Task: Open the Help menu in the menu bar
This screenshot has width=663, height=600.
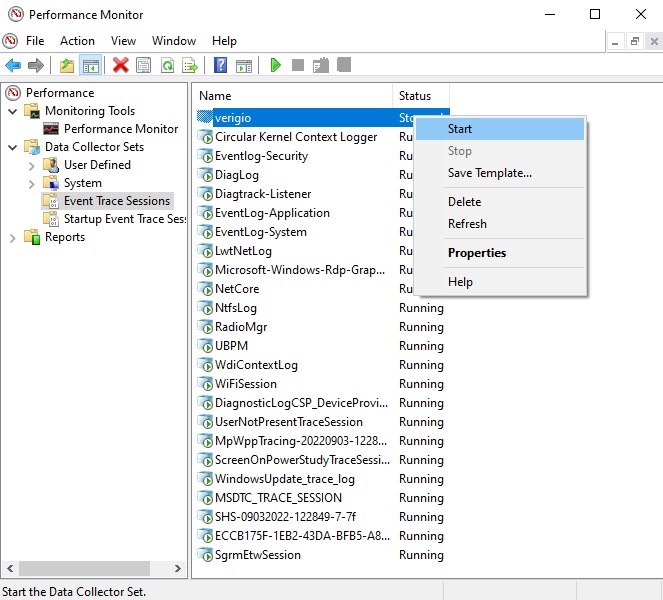Action: (x=224, y=41)
